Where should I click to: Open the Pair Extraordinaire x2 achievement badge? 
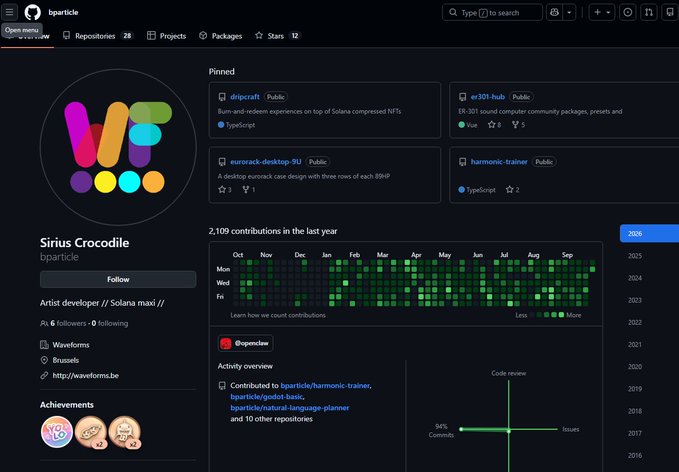point(91,432)
